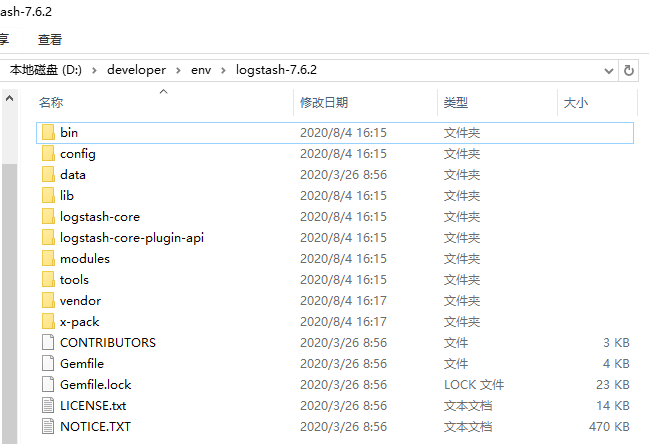649x444 pixels.
Task: Click the config folder icon
Action: [48, 154]
